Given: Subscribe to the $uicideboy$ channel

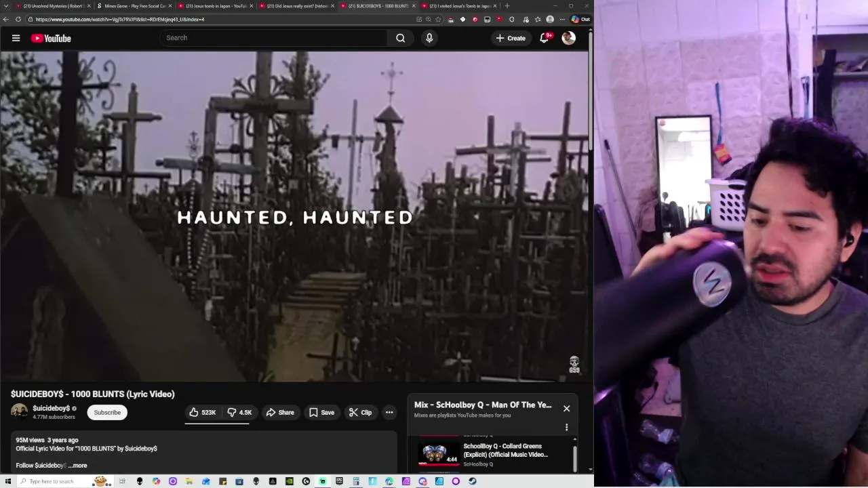Looking at the screenshot, I should coord(107,412).
